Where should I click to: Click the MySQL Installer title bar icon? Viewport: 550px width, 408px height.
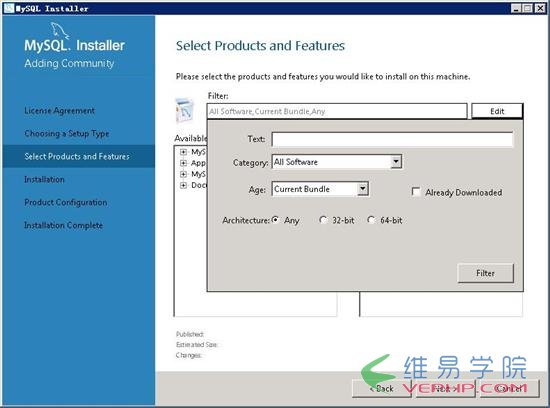[x=8, y=8]
